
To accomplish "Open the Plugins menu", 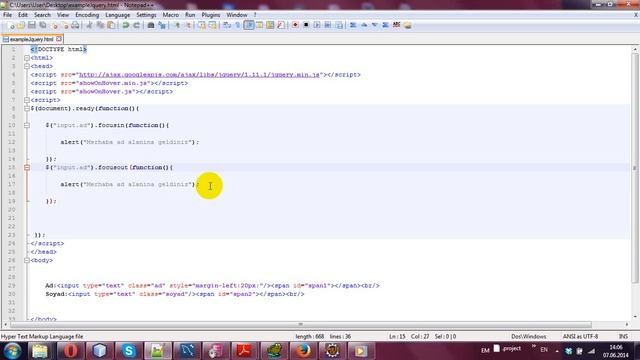I will pos(211,15).
